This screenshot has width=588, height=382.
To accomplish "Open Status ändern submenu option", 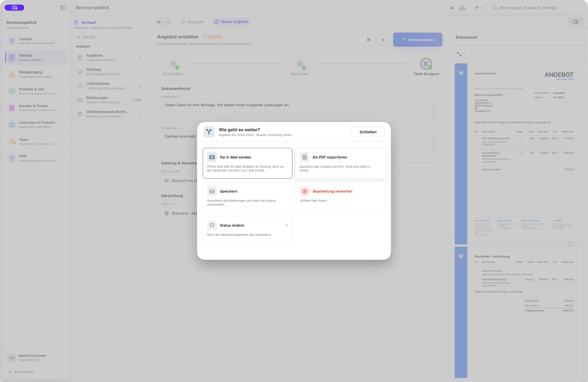I will 248,231.
